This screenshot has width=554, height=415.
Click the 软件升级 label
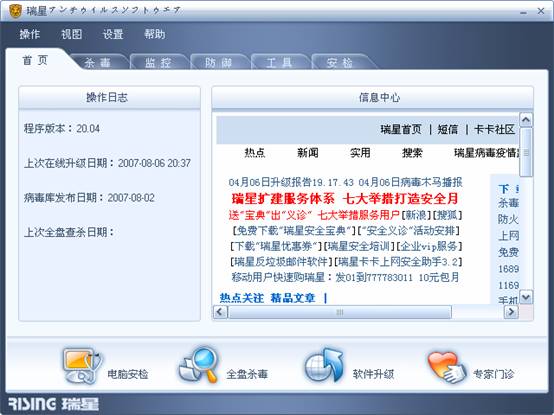373,374
